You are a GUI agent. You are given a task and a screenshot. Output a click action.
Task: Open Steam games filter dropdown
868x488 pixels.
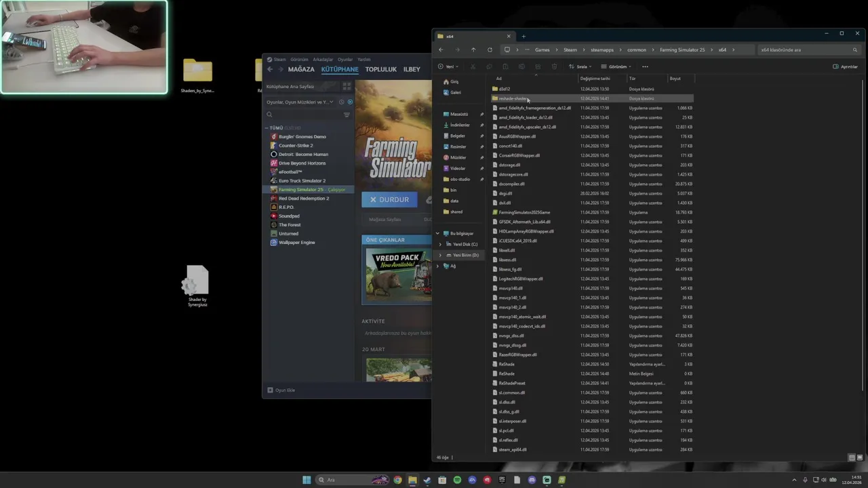300,102
